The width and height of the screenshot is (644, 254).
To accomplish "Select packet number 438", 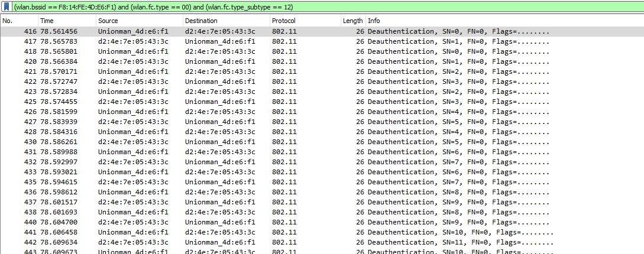I will pyautogui.click(x=322, y=212).
